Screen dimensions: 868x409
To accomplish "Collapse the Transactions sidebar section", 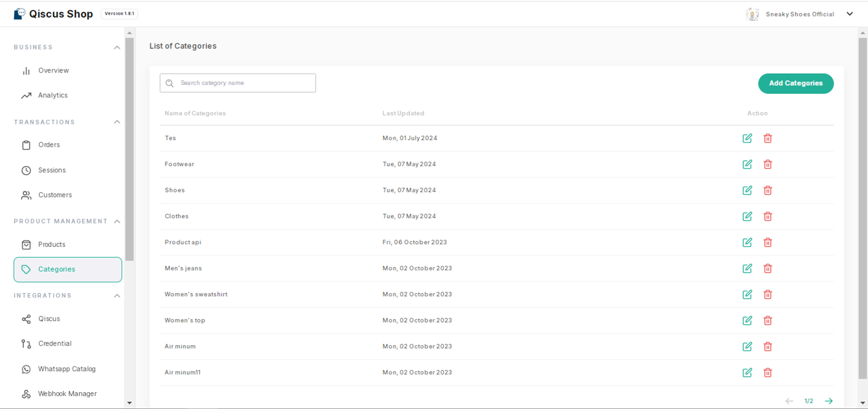I will click(x=117, y=122).
